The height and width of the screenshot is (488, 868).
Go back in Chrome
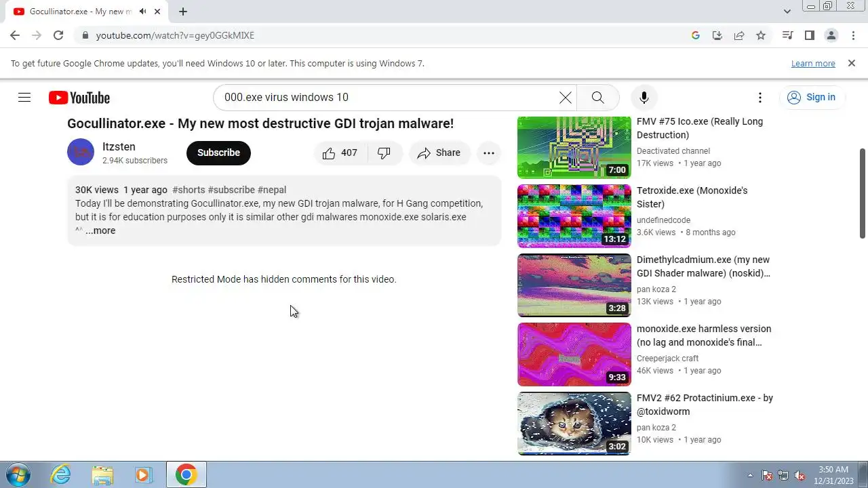click(x=15, y=35)
